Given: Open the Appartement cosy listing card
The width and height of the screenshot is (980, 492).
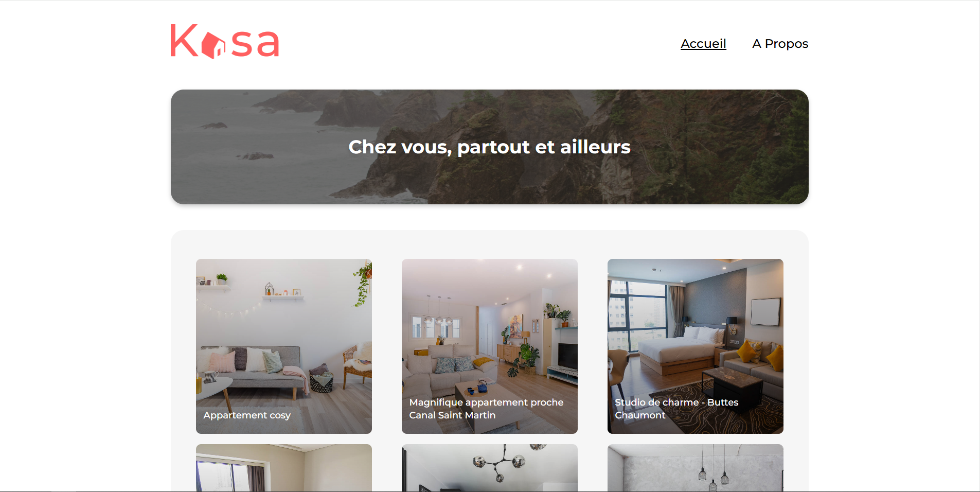Looking at the screenshot, I should [284, 346].
